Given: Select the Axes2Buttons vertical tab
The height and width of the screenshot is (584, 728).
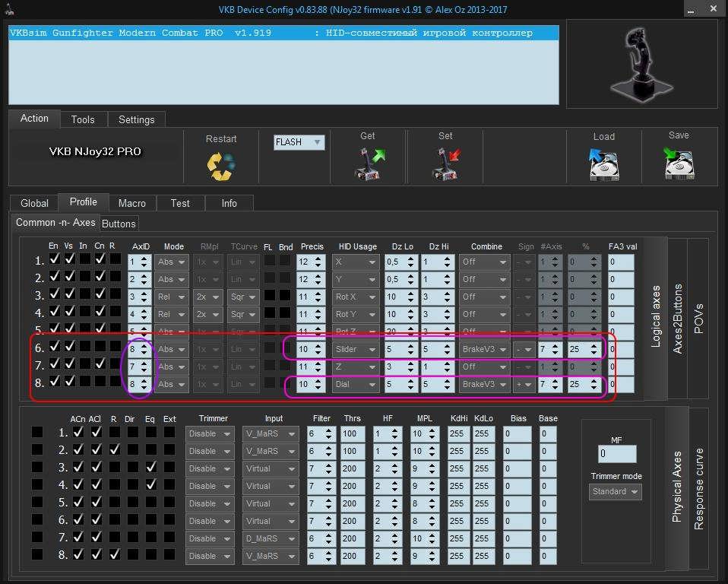Looking at the screenshot, I should pos(678,319).
